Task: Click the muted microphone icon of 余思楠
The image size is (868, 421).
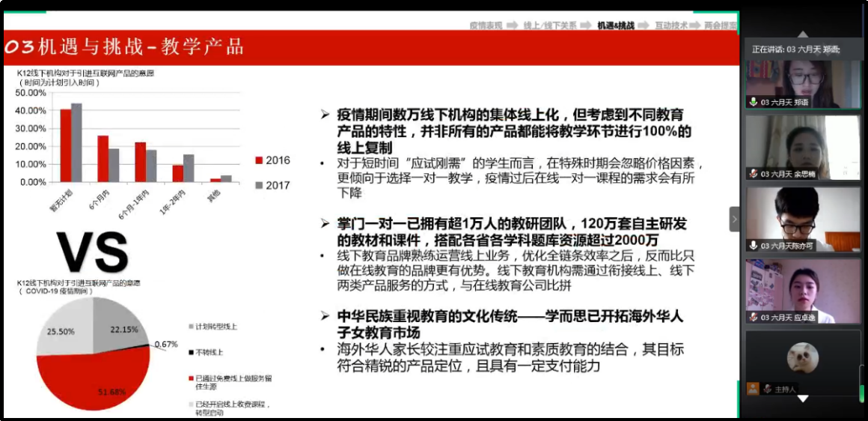Action: [x=753, y=173]
